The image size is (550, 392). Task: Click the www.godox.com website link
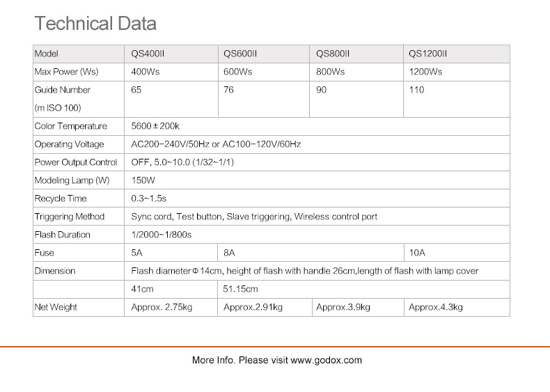326,360
